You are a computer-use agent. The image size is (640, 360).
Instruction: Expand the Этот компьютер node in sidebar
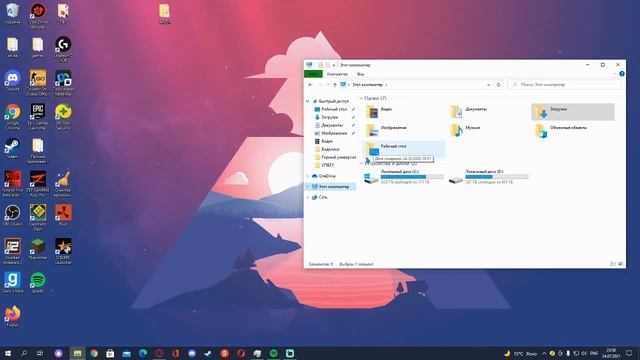pos(308,187)
